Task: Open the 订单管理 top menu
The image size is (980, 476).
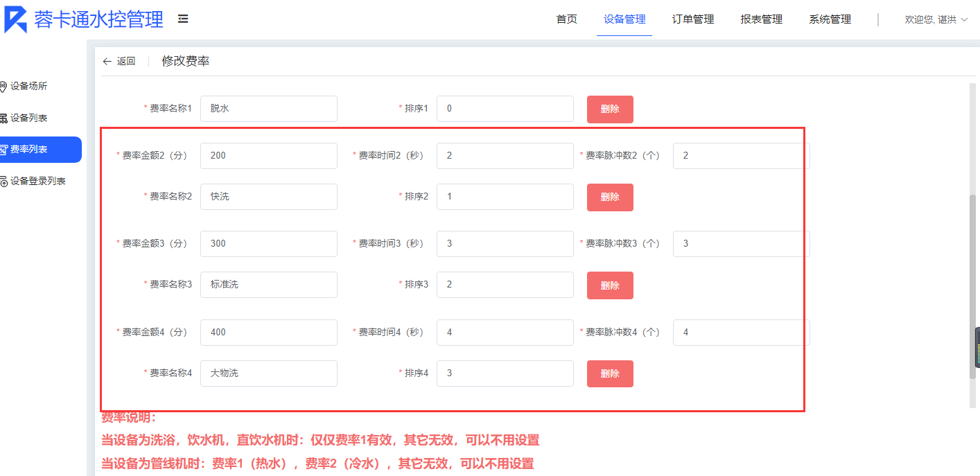Action: 693,19
